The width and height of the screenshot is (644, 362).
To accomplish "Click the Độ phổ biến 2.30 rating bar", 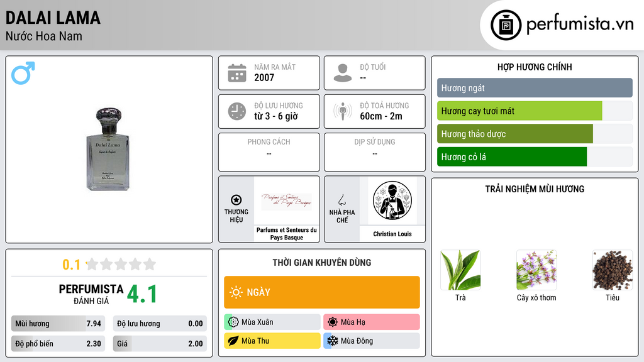I will click(58, 344).
